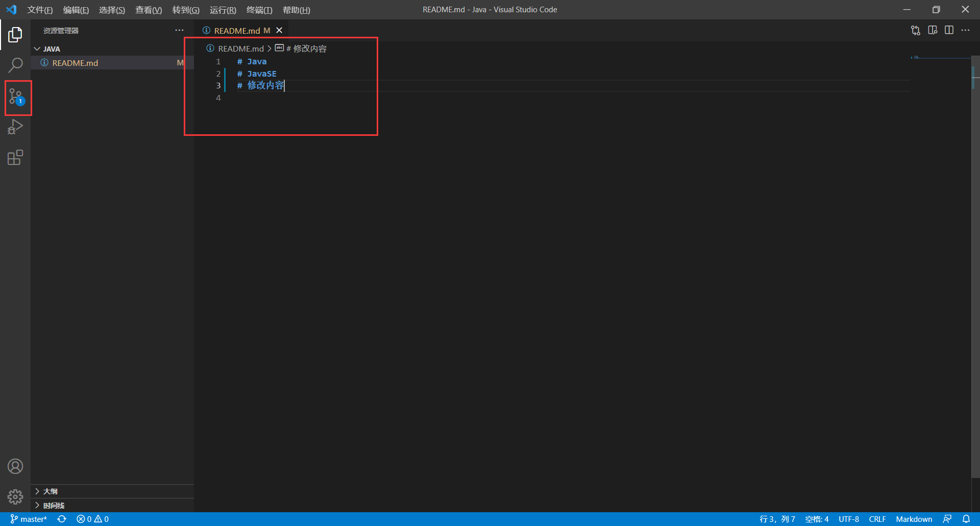
Task: Switch to the README.md editor tab
Action: coord(241,31)
